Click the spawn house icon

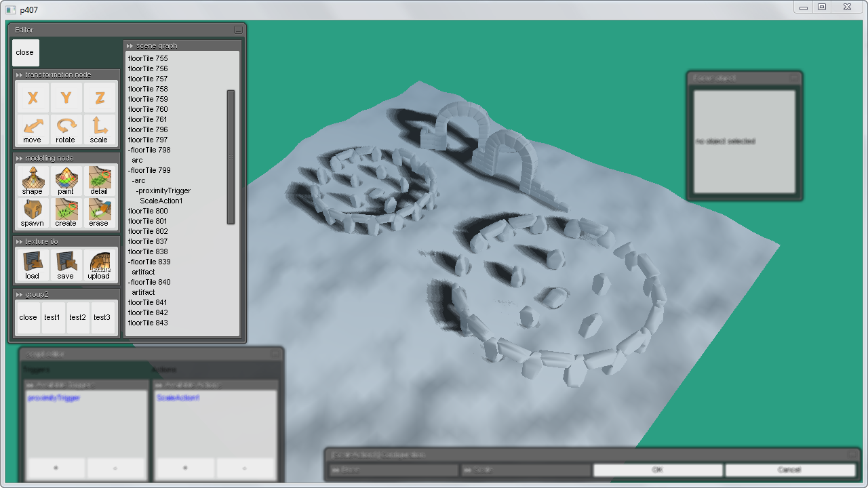[32, 213]
